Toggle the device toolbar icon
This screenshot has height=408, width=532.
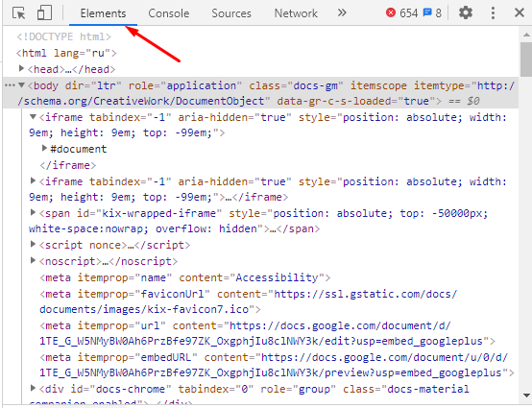(x=44, y=12)
